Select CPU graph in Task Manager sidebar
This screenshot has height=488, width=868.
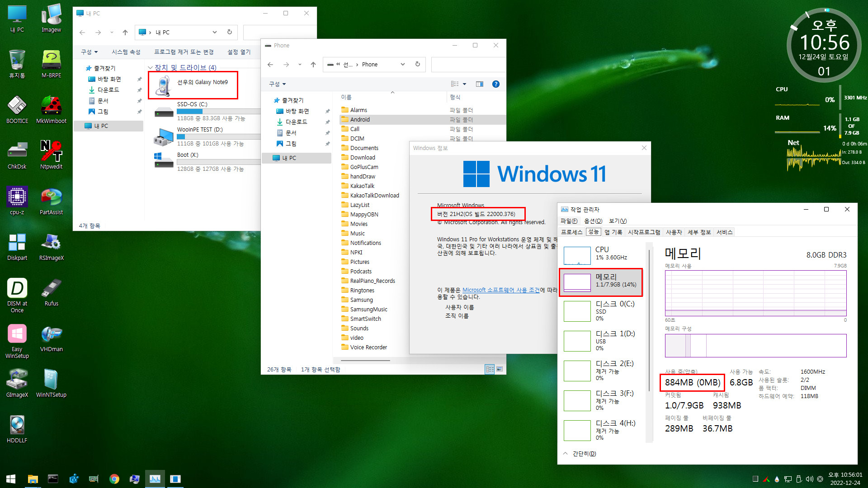click(x=601, y=255)
